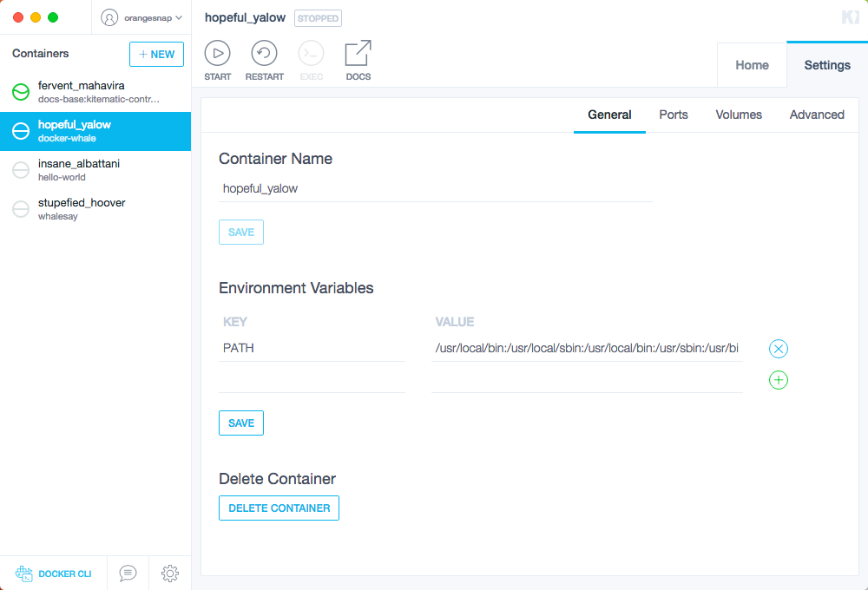This screenshot has height=590, width=868.
Task: Go to the Home tab
Action: click(x=752, y=65)
